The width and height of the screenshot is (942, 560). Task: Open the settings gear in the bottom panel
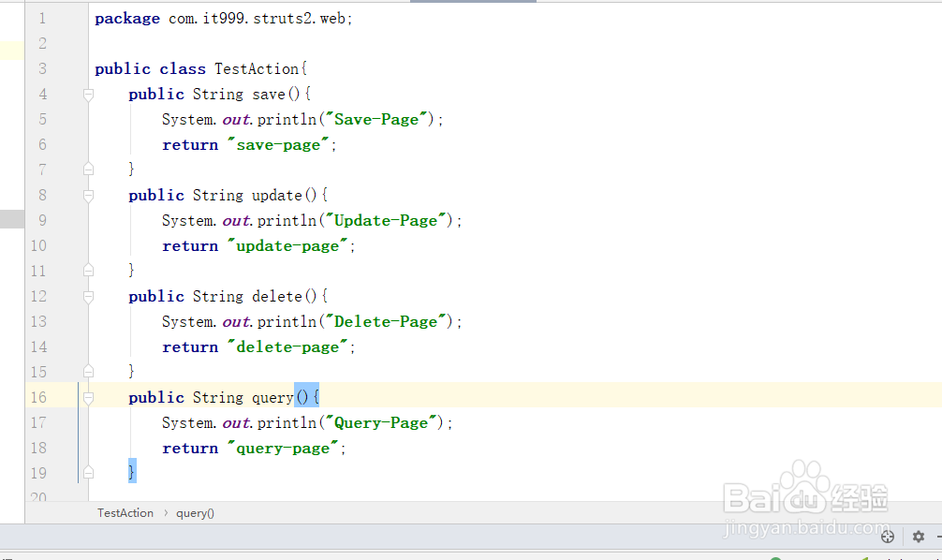pos(918,537)
